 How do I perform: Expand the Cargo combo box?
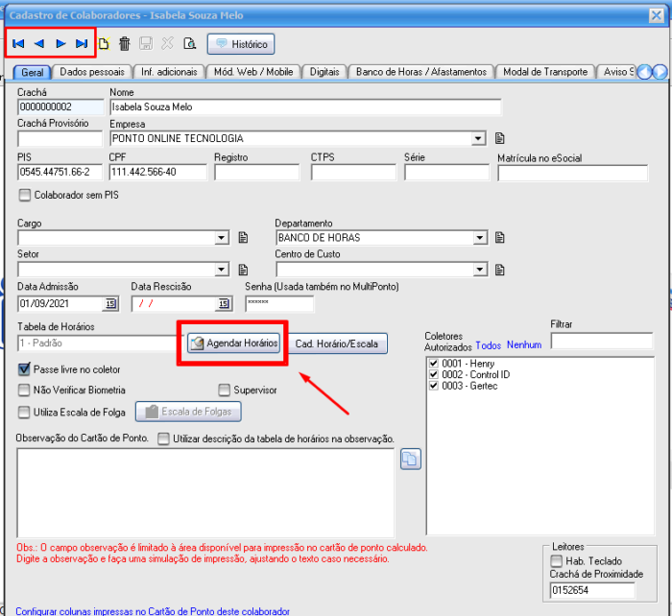point(222,238)
